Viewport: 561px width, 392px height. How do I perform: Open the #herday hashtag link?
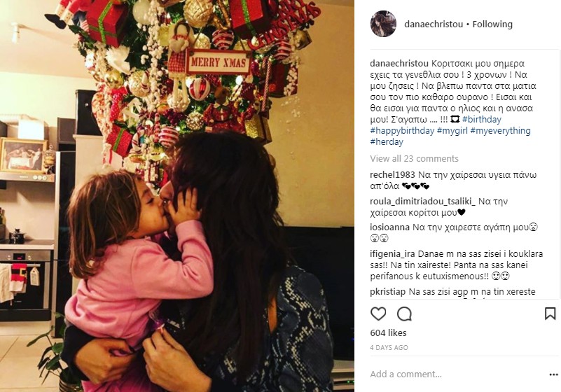pos(387,141)
